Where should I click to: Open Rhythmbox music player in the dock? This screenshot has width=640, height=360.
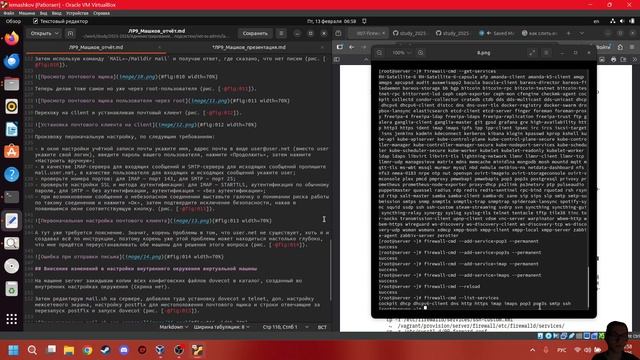[11, 107]
